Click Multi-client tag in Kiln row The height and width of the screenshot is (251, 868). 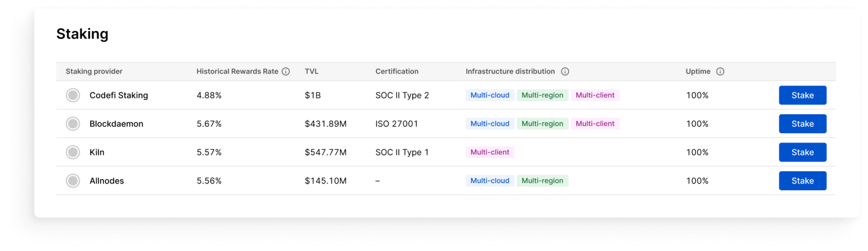pyautogui.click(x=490, y=152)
